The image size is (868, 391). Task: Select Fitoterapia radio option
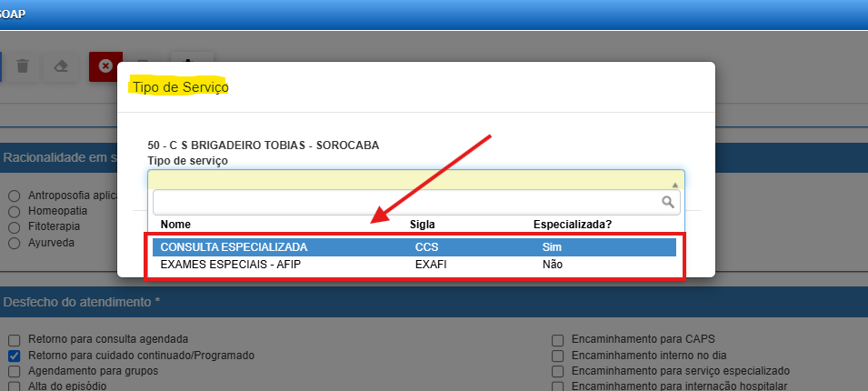(15, 226)
